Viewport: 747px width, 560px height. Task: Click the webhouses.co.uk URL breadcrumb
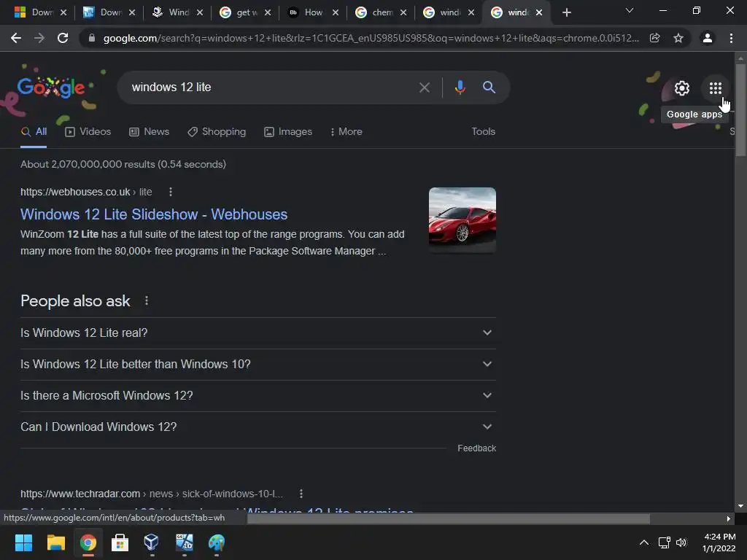86,192
